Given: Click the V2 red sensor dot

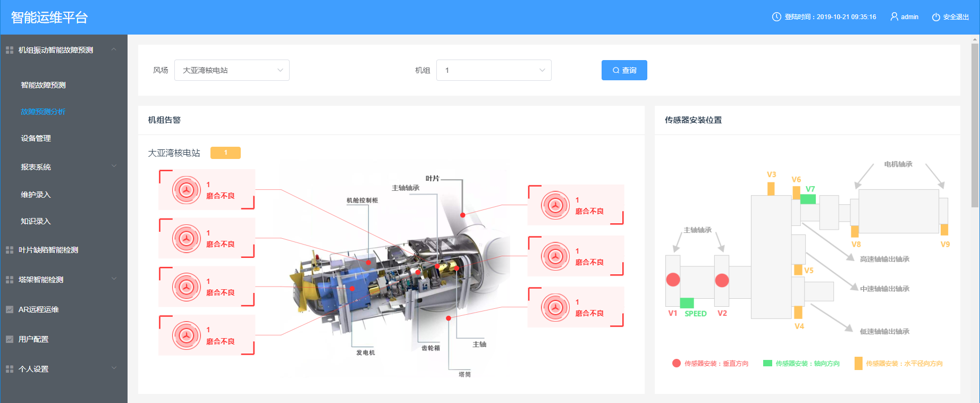Looking at the screenshot, I should (722, 280).
